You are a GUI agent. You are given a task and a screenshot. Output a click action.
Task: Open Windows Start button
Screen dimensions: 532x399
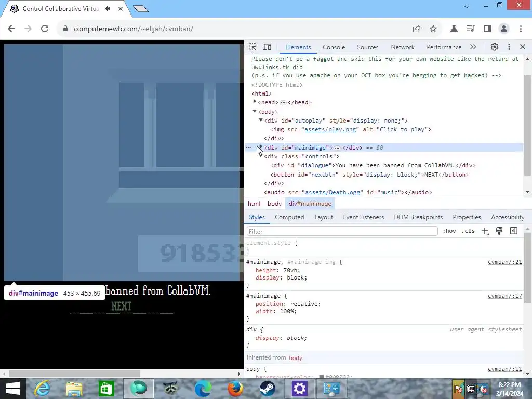[x=12, y=389]
